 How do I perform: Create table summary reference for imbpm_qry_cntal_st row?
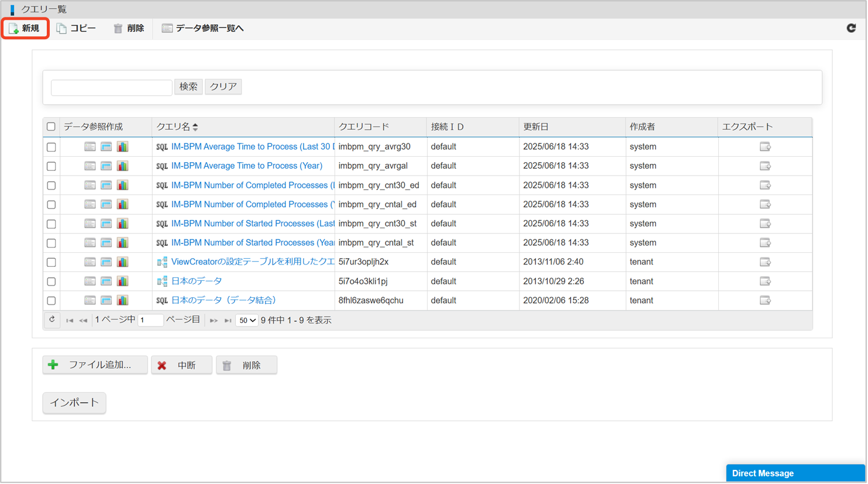(106, 243)
